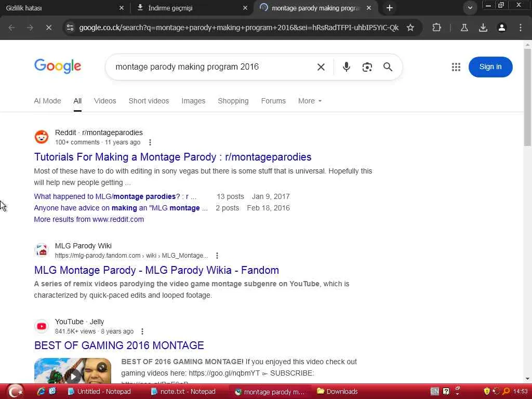Switch to Videos results
This screenshot has height=399, width=532.
click(x=105, y=101)
